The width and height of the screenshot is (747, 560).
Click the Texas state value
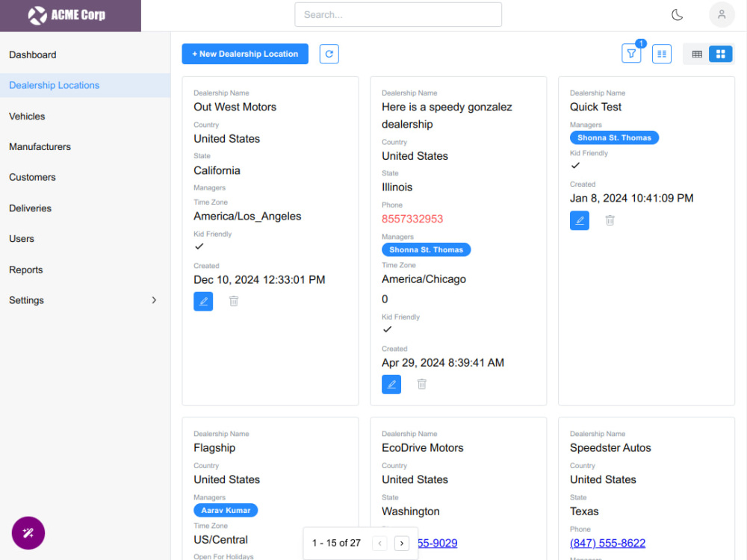(584, 511)
